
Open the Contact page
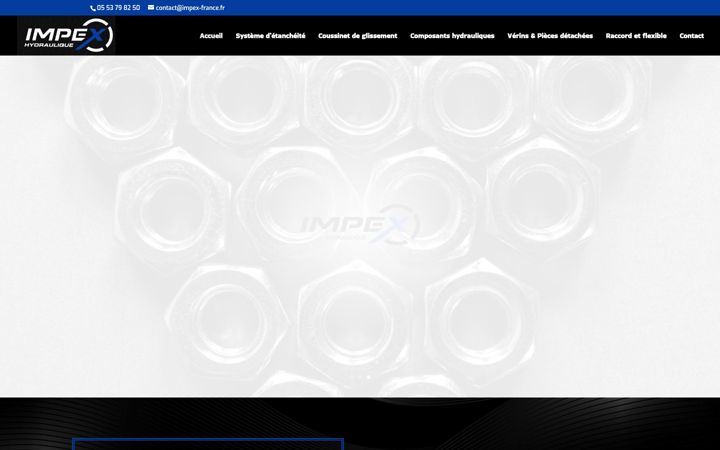pos(692,36)
